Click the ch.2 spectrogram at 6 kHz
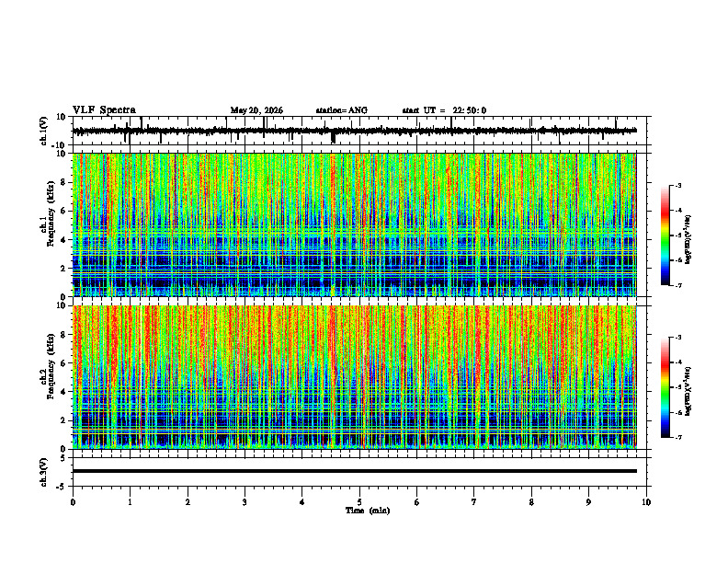This screenshot has width=728, height=563. click(x=354, y=363)
